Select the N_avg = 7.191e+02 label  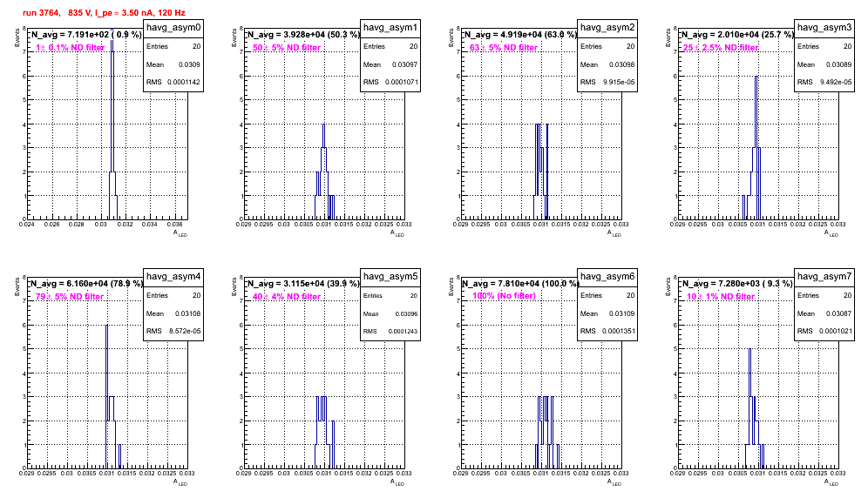(85, 35)
